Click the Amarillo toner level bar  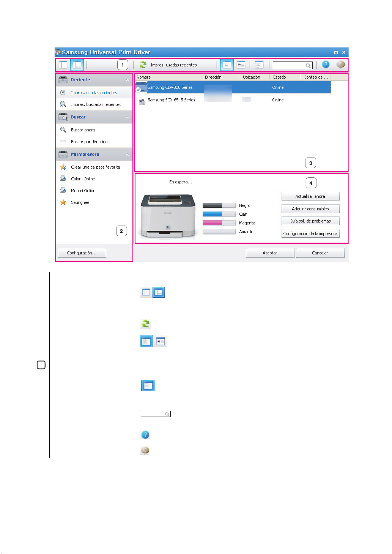click(x=219, y=232)
